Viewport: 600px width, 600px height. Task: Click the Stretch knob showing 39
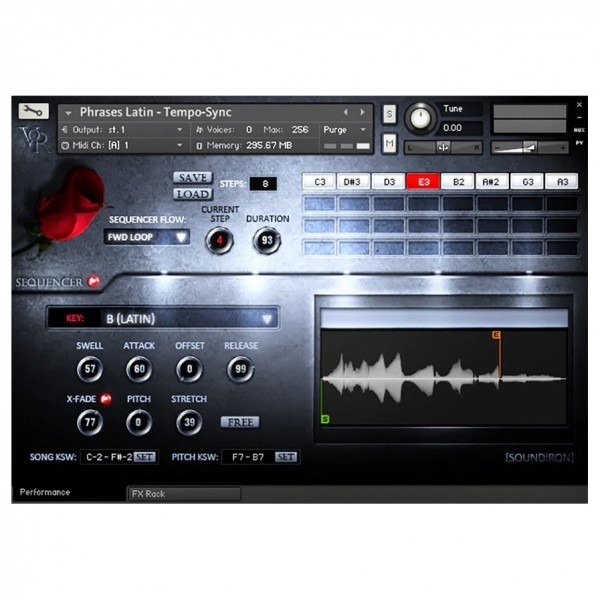[189, 422]
